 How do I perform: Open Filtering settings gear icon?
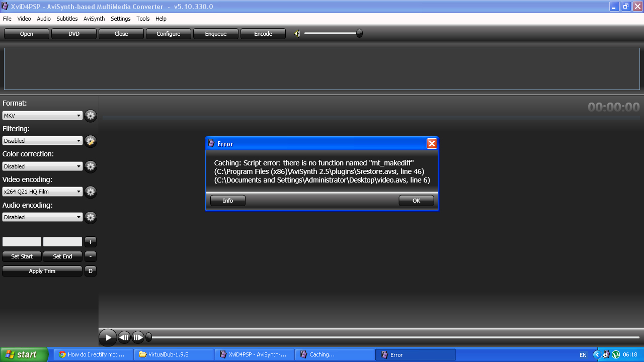(x=91, y=141)
